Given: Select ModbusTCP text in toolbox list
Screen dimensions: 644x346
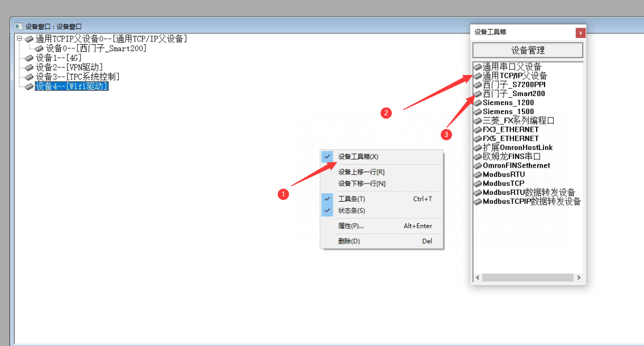Looking at the screenshot, I should coord(504,184).
